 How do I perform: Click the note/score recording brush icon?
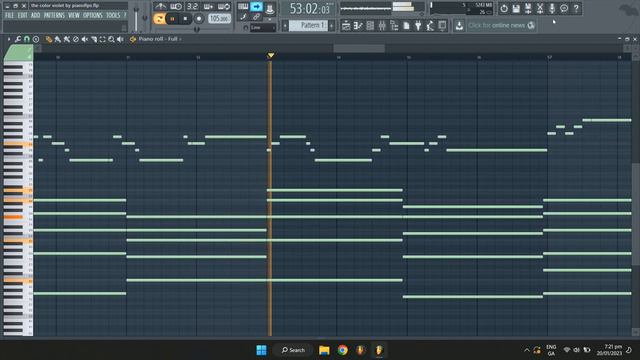pos(243,17)
